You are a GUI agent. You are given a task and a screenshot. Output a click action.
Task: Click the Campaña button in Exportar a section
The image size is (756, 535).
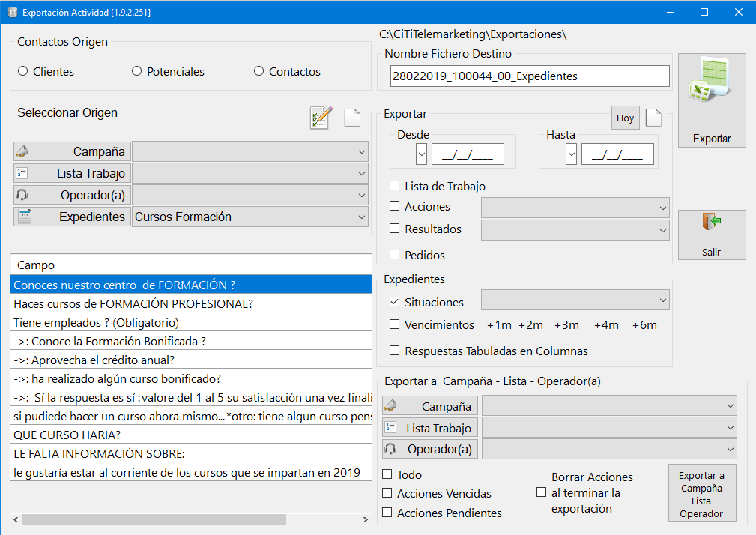(x=430, y=406)
